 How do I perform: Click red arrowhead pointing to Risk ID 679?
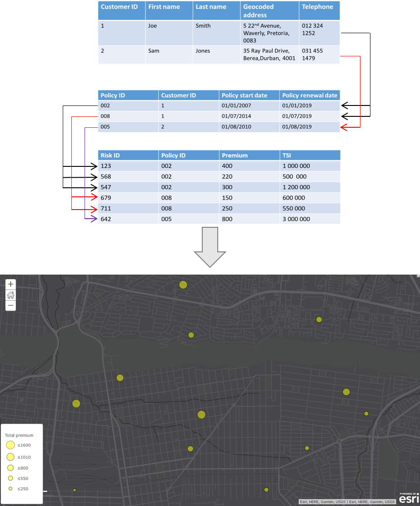coord(95,197)
